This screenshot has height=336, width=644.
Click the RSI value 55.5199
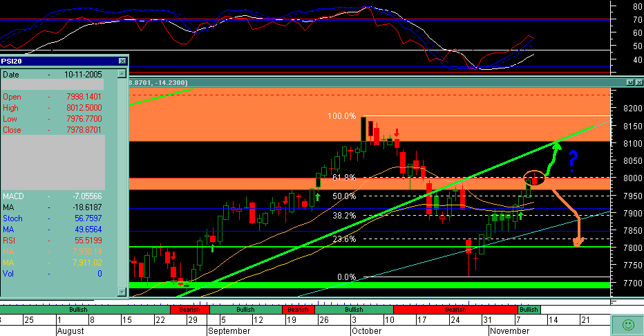pos(88,241)
